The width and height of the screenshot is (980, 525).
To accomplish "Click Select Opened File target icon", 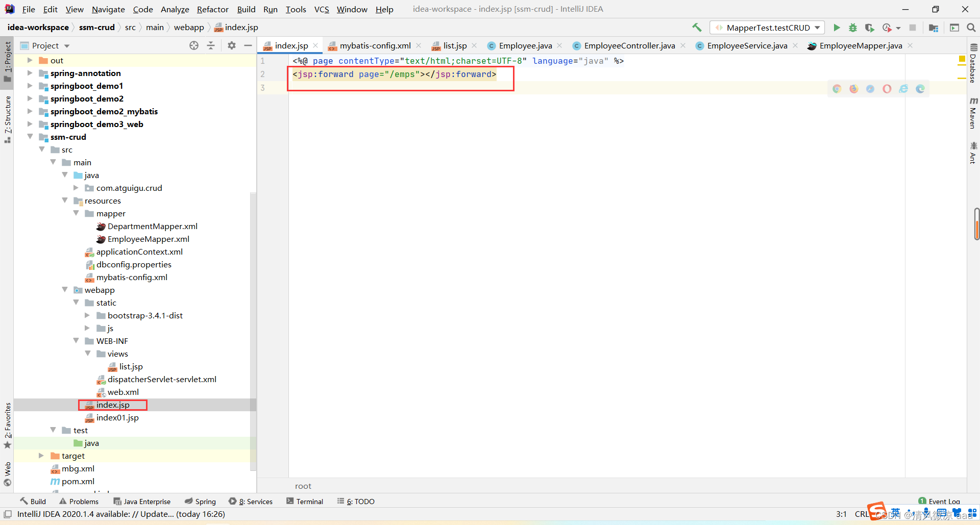I will pos(194,45).
